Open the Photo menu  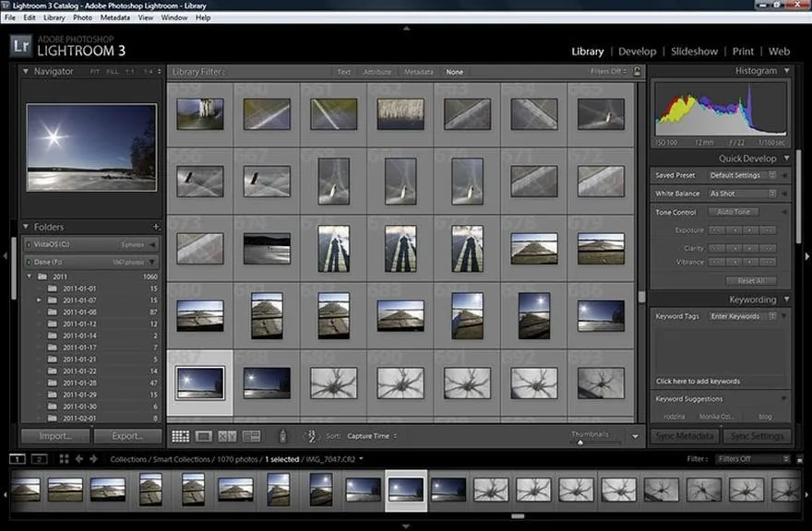[82, 18]
